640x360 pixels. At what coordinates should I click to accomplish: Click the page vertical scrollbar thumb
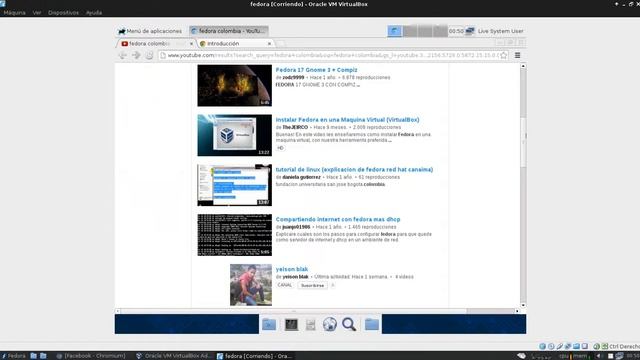[x=523, y=142]
